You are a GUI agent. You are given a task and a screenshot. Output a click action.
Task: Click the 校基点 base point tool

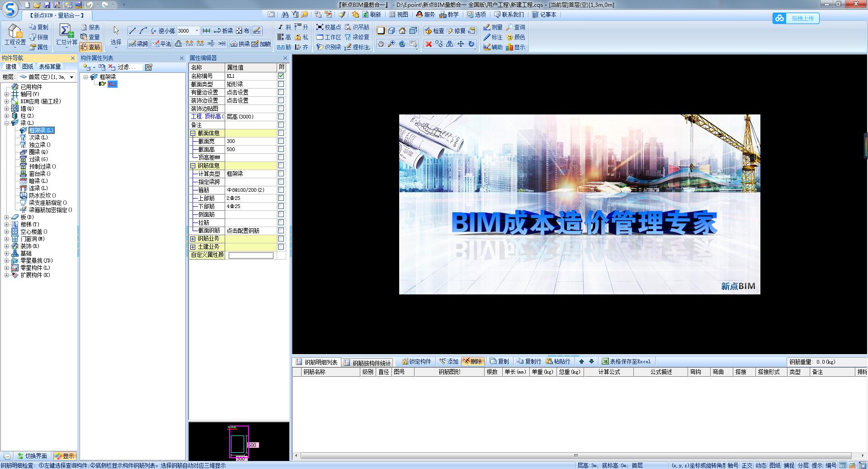pos(329,27)
